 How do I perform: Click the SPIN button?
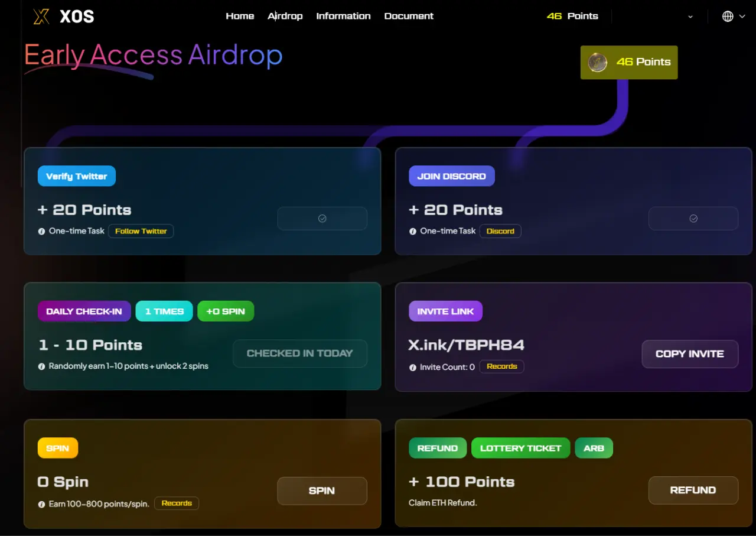coord(322,490)
